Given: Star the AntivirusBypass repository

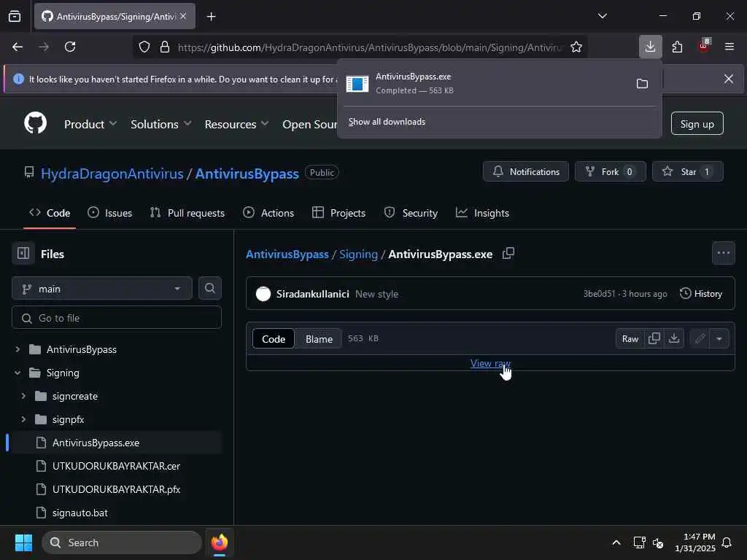Looking at the screenshot, I should click(x=688, y=171).
